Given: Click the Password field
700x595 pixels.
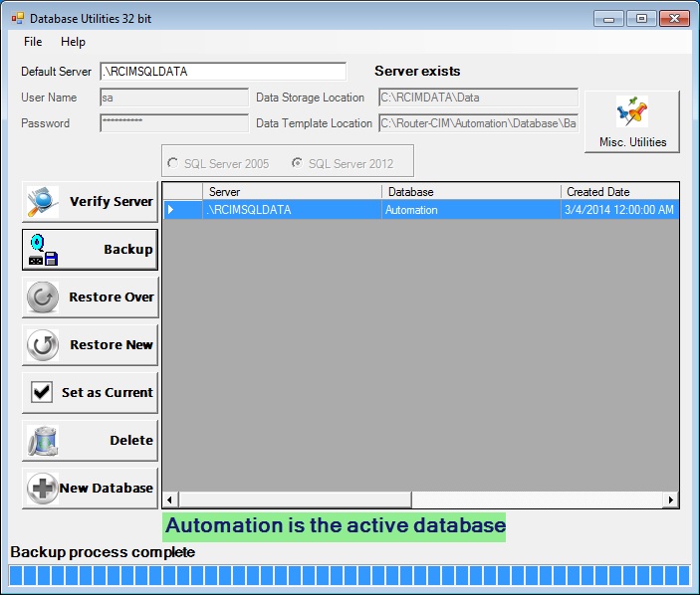Looking at the screenshot, I should tap(174, 123).
